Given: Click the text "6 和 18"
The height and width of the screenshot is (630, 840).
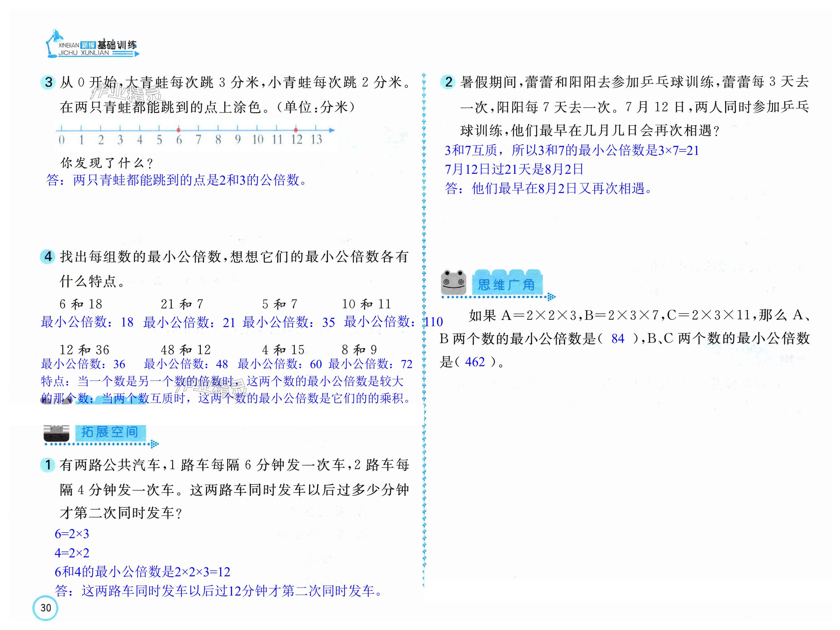Looking at the screenshot, I should pyautogui.click(x=81, y=304).
